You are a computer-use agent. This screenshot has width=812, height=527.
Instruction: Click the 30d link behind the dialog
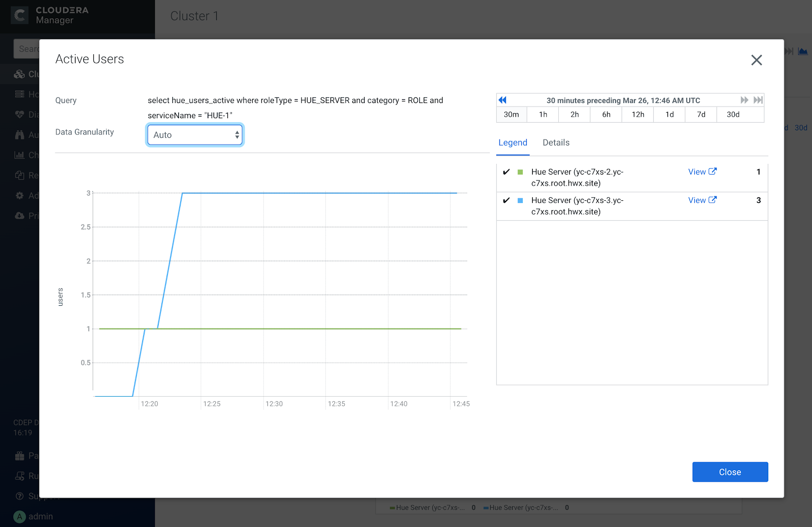click(801, 128)
